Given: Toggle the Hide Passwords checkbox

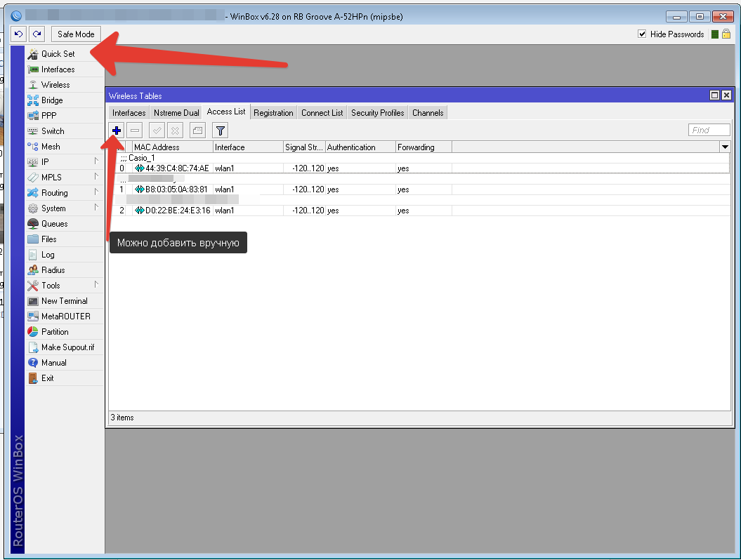Looking at the screenshot, I should (642, 34).
